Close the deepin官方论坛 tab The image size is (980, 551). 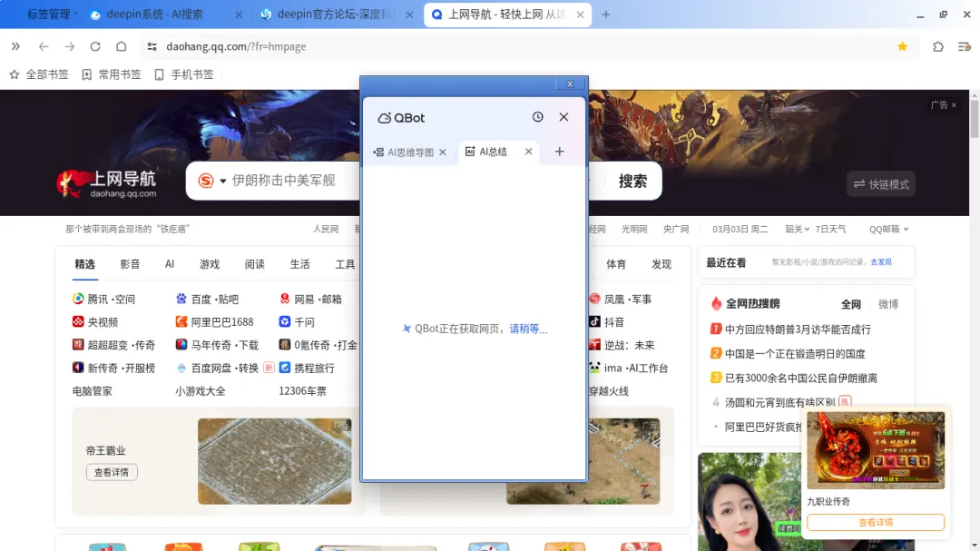(409, 15)
